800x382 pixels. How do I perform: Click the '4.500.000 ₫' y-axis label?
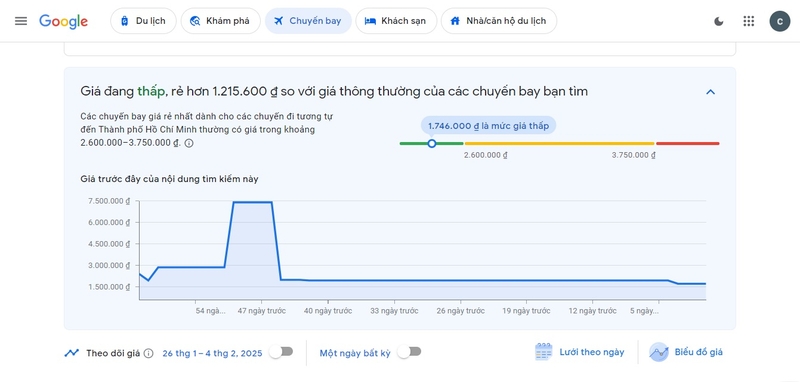109,244
